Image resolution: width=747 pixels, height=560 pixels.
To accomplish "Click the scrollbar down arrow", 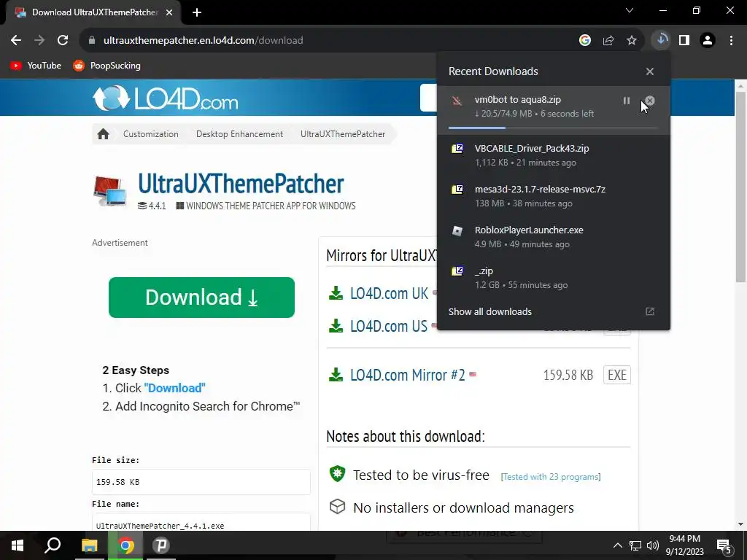I will (x=740, y=524).
